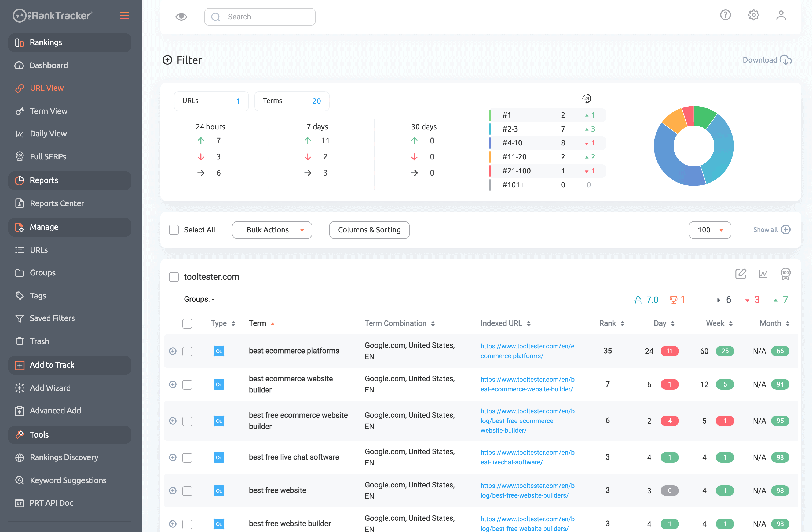Viewport: 812px width, 532px height.
Task: Toggle the eye visibility icon in header
Action: click(181, 17)
